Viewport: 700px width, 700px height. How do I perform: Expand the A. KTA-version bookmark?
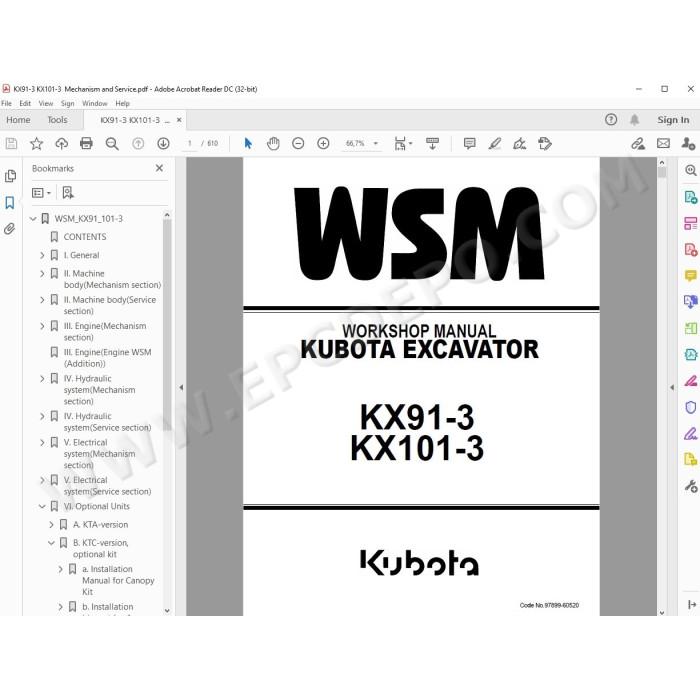[51, 525]
